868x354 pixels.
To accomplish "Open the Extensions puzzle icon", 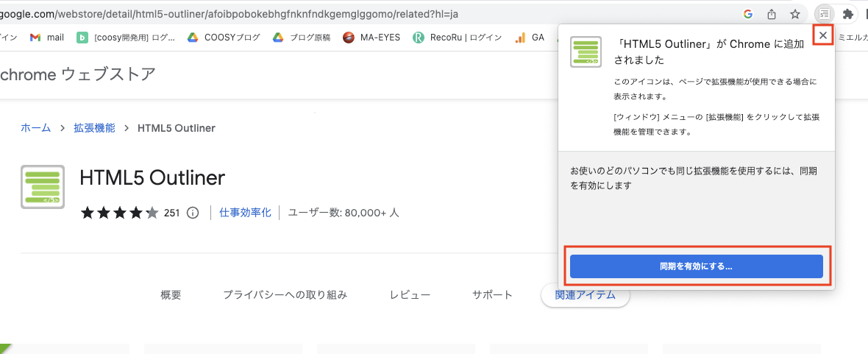I will (847, 14).
